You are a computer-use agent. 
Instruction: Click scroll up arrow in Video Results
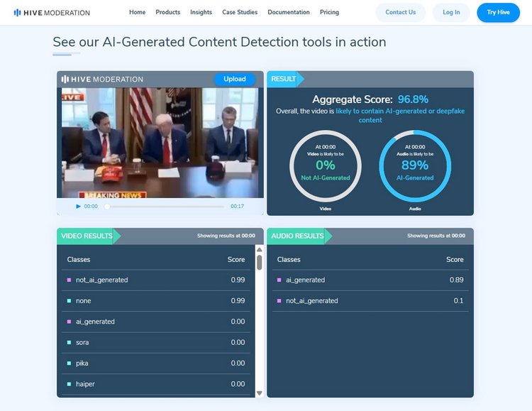tap(260, 250)
